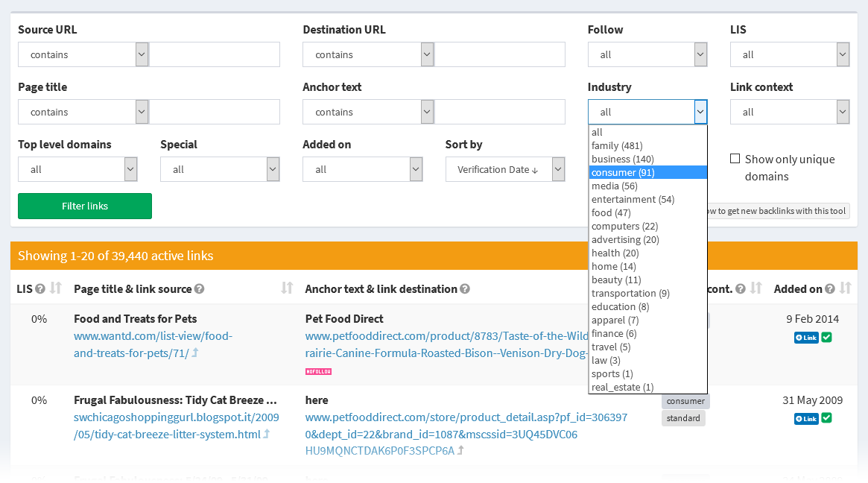Click the blue Link badge for 9 Feb 2014

(805, 338)
